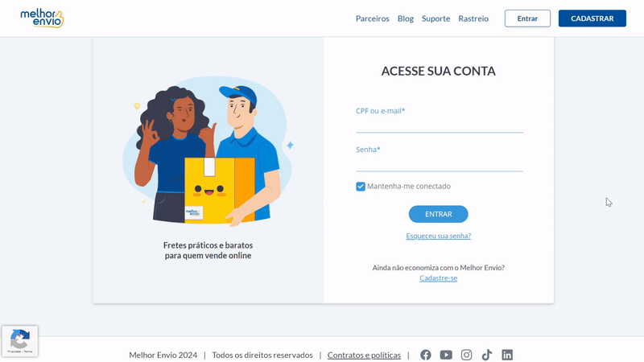Focus the Senha password field

[440, 163]
